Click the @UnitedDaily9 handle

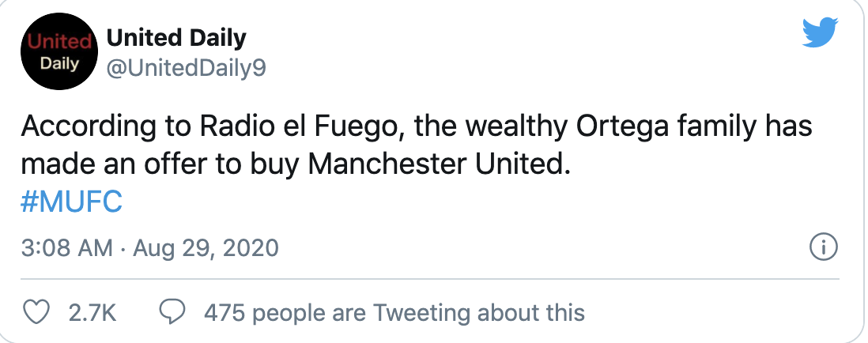[x=186, y=69]
